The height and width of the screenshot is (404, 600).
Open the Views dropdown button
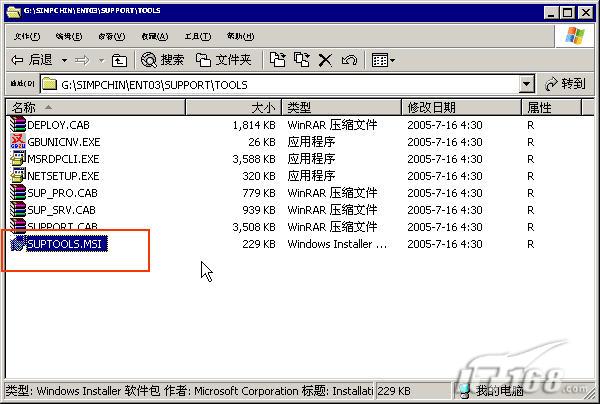click(383, 60)
